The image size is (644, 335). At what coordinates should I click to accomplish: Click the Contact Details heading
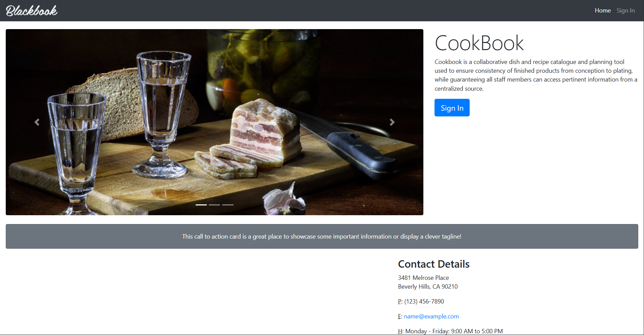coord(434,264)
